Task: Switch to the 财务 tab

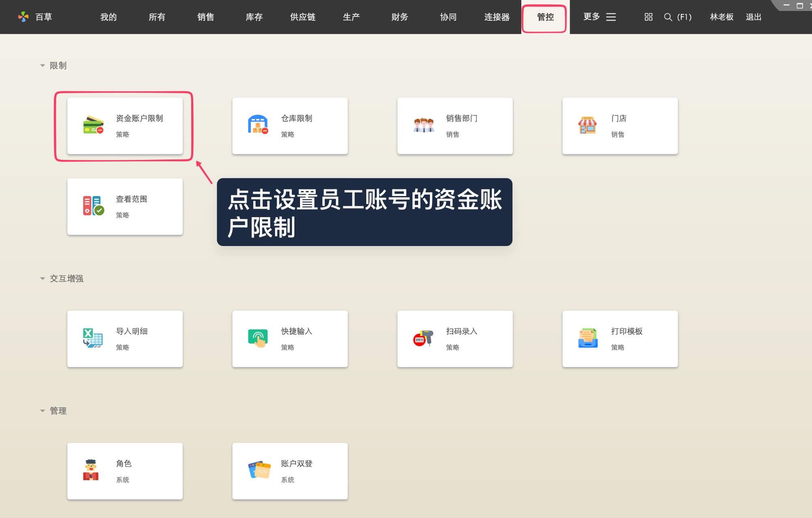Action: pyautogui.click(x=399, y=17)
